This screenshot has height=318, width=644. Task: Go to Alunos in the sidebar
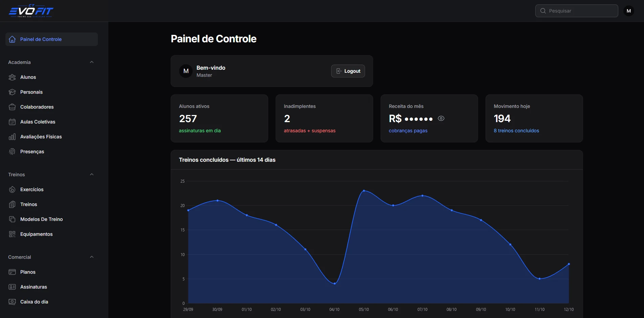pyautogui.click(x=51, y=77)
